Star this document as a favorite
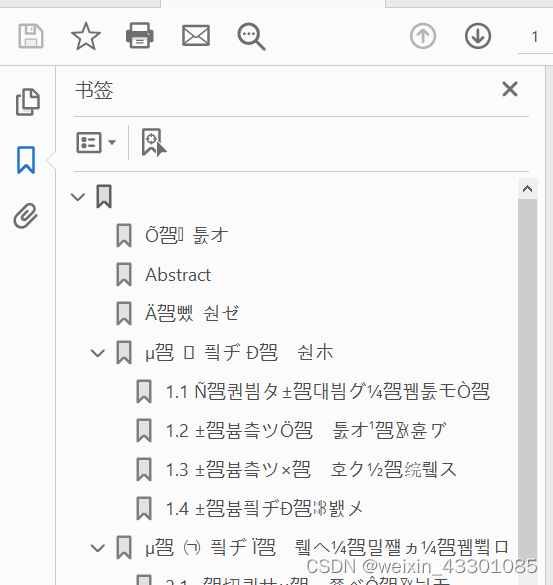 click(86, 36)
